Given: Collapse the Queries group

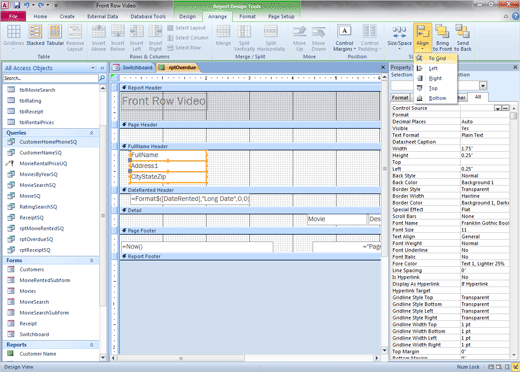Looking at the screenshot, I should (91, 133).
